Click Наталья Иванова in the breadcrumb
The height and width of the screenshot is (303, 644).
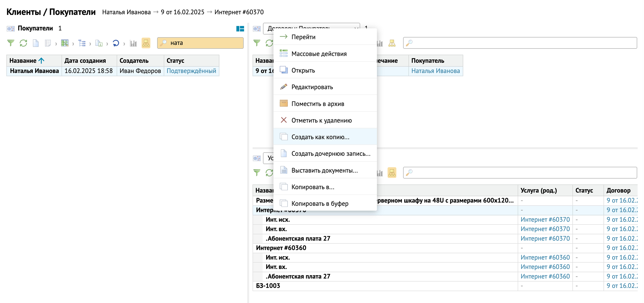[x=126, y=12]
